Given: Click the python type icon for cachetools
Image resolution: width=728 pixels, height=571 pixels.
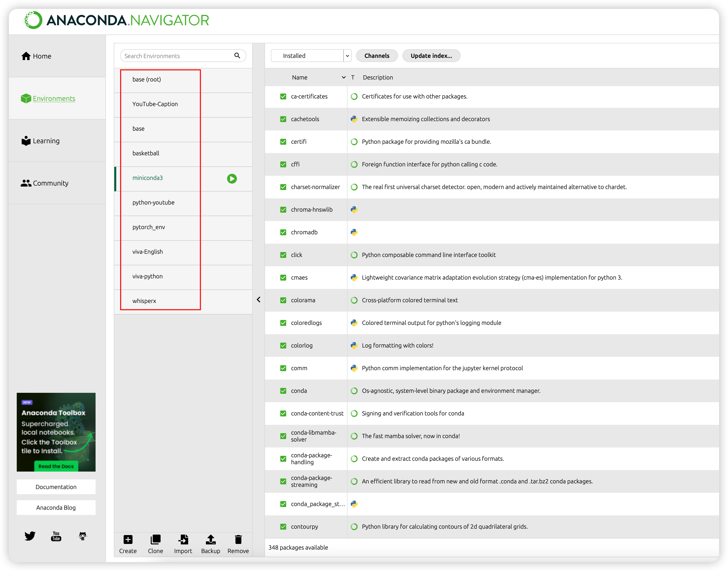Looking at the screenshot, I should 354,119.
